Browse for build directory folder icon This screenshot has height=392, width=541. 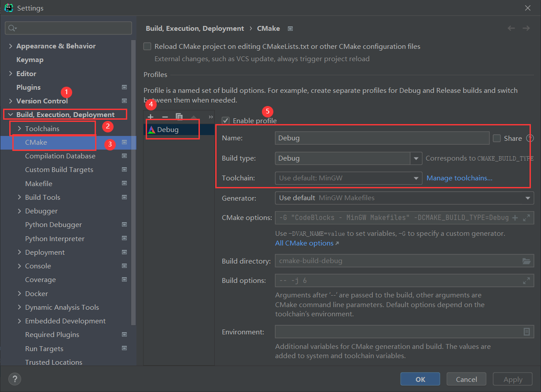tap(526, 261)
